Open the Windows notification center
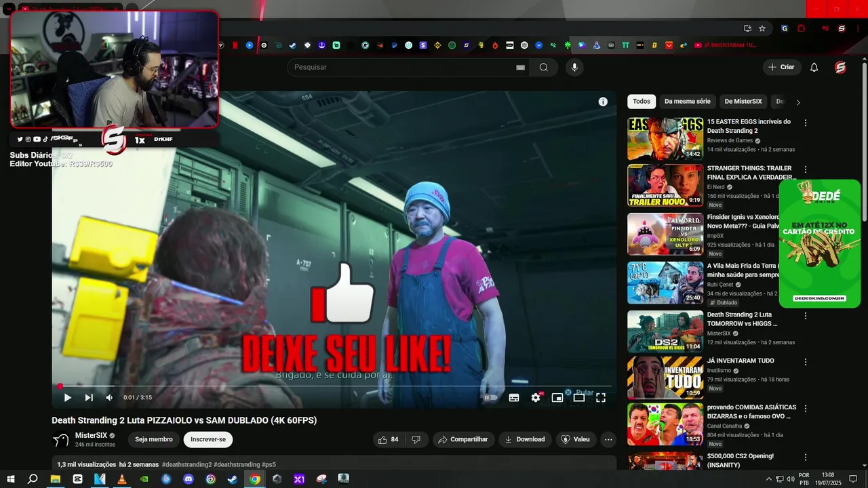Image resolution: width=868 pixels, height=488 pixels. pyautogui.click(x=853, y=479)
